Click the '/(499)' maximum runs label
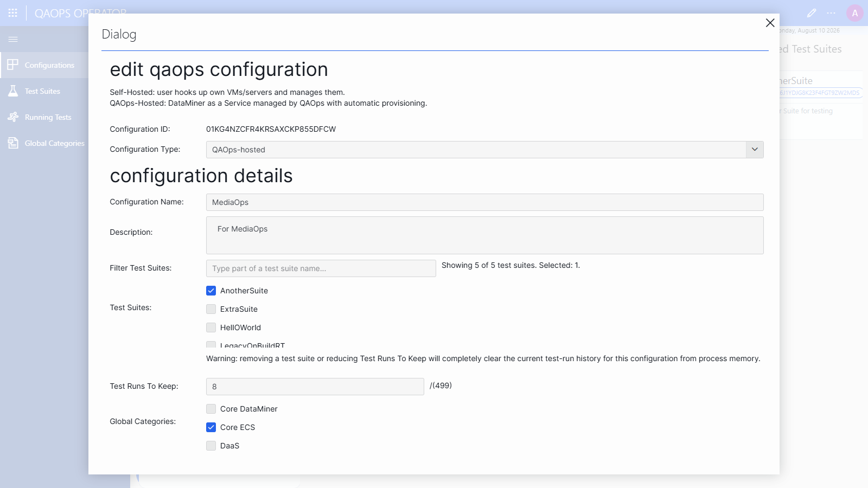The image size is (868, 488). (x=441, y=386)
